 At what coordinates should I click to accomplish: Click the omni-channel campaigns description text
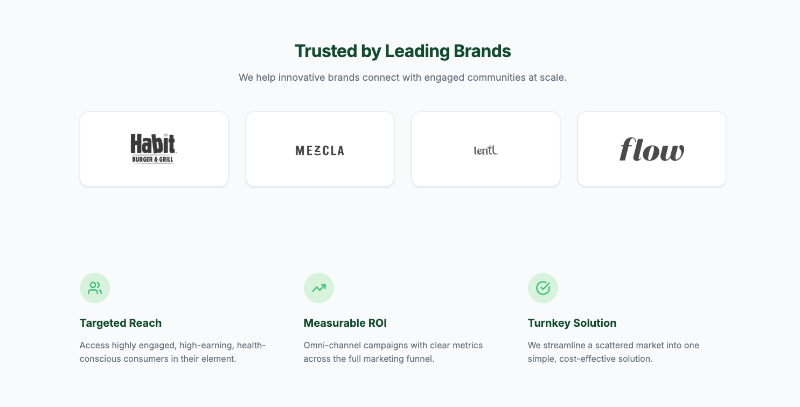click(x=392, y=352)
